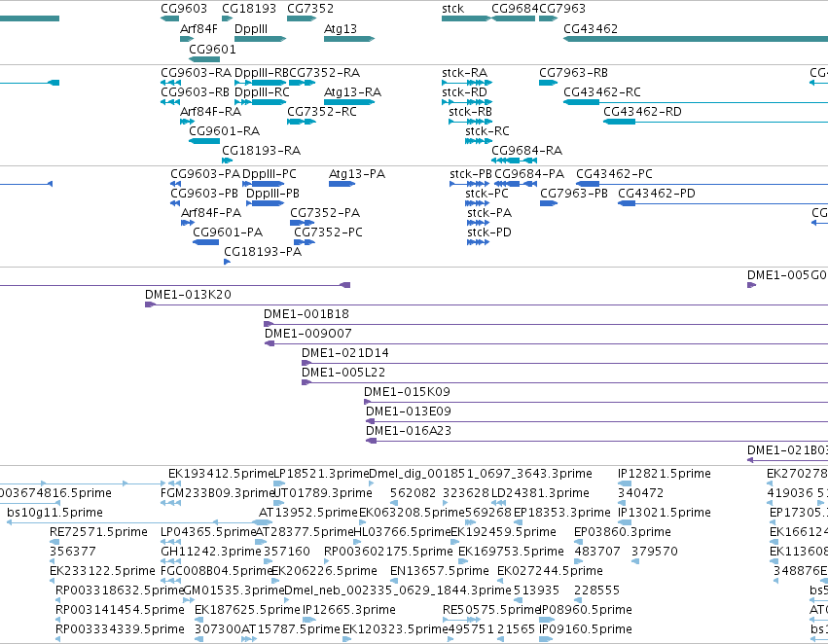Click BAC clone DME1-016A23
The height and width of the screenshot is (644, 828).
click(596, 442)
